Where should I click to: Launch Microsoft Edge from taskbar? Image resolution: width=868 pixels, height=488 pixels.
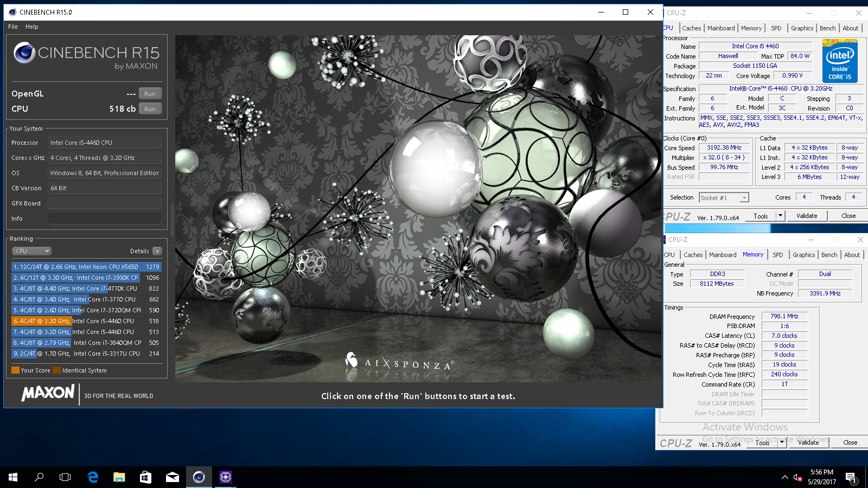click(93, 477)
